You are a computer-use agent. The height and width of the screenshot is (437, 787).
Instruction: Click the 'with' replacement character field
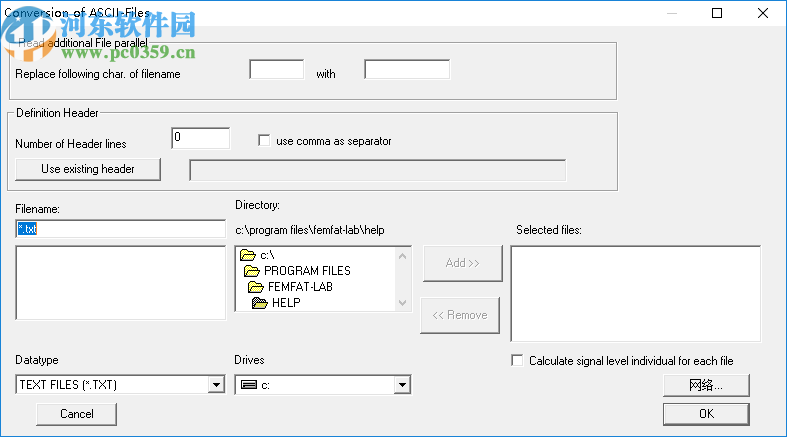coord(406,70)
